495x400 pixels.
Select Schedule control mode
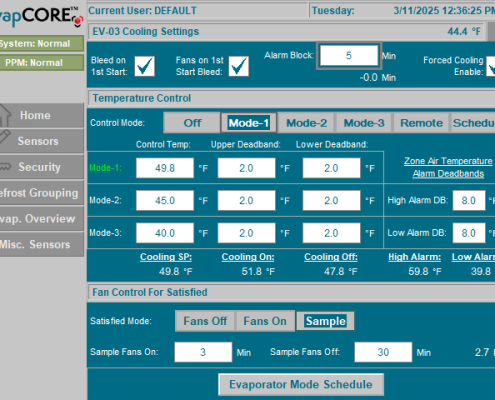click(473, 123)
